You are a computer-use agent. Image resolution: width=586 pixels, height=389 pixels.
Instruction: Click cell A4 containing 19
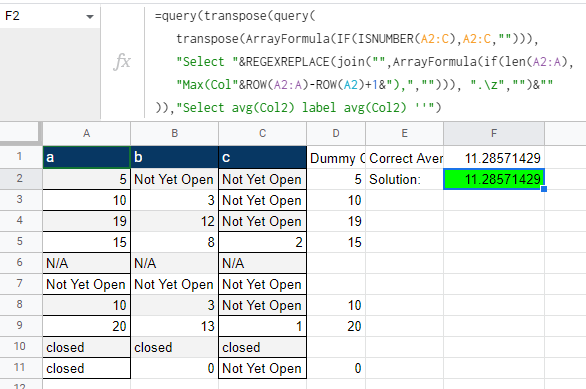[87, 221]
